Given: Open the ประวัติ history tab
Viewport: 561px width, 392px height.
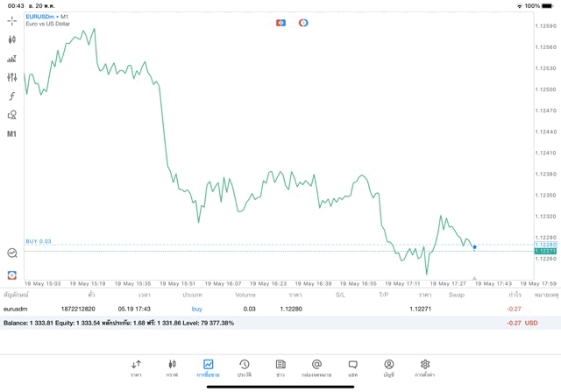Looking at the screenshot, I should click(244, 367).
